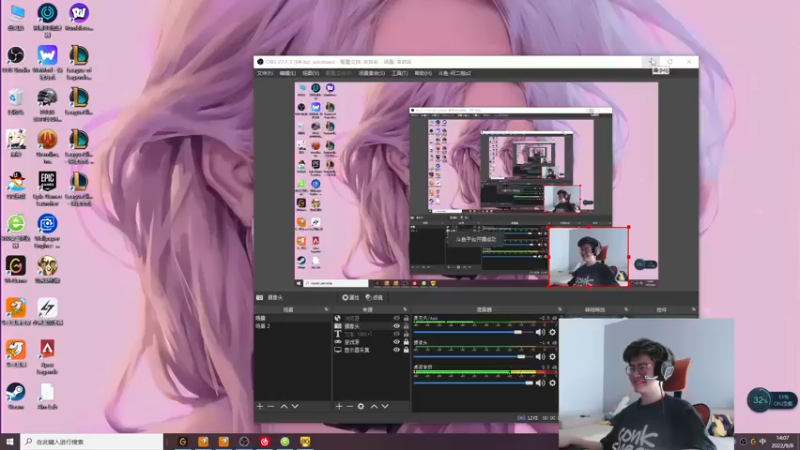The image size is (800, 450).
Task: Select the display capture source row
Action: (x=371, y=350)
